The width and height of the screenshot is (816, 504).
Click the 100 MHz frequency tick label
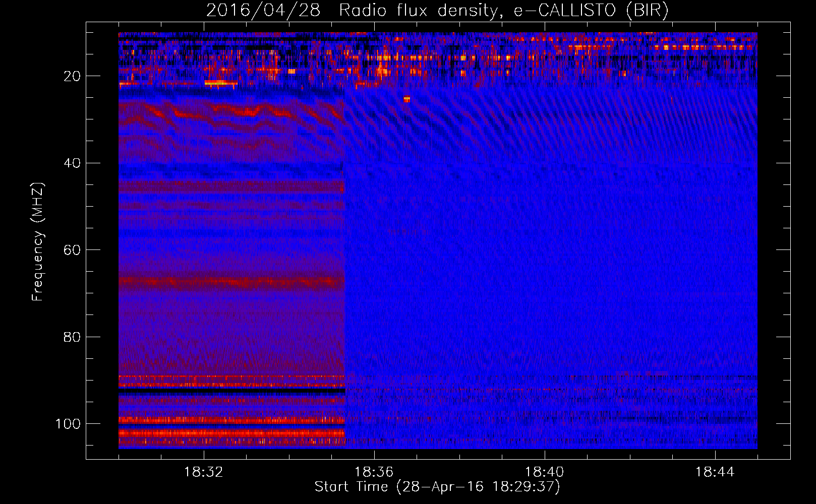(68, 424)
